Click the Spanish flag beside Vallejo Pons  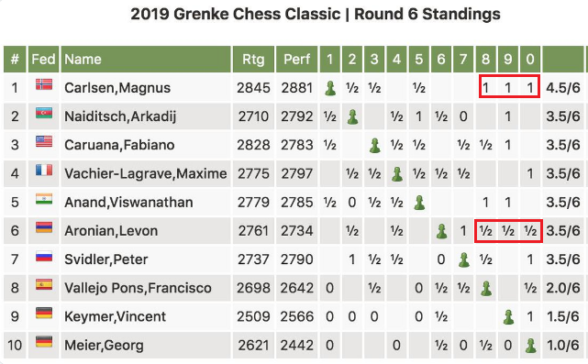coord(44,285)
